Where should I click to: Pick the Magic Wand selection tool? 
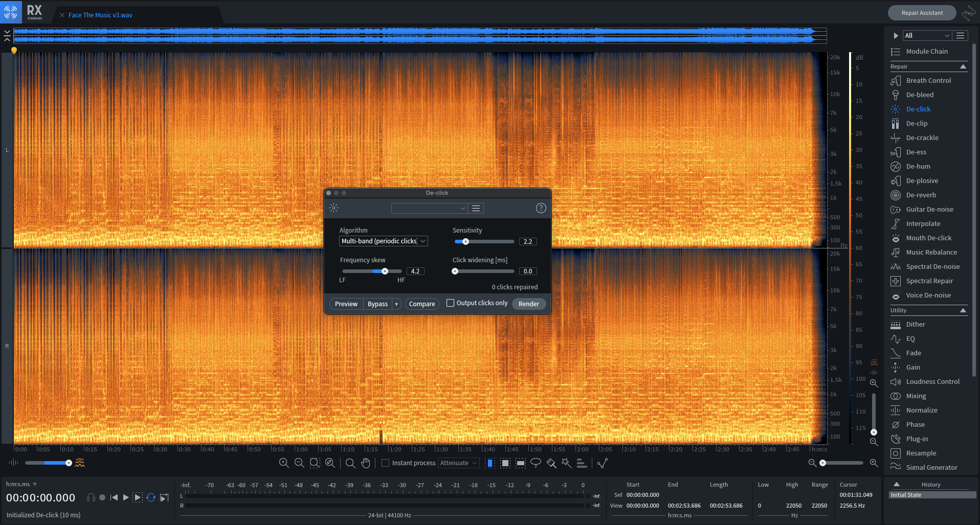[x=566, y=463]
